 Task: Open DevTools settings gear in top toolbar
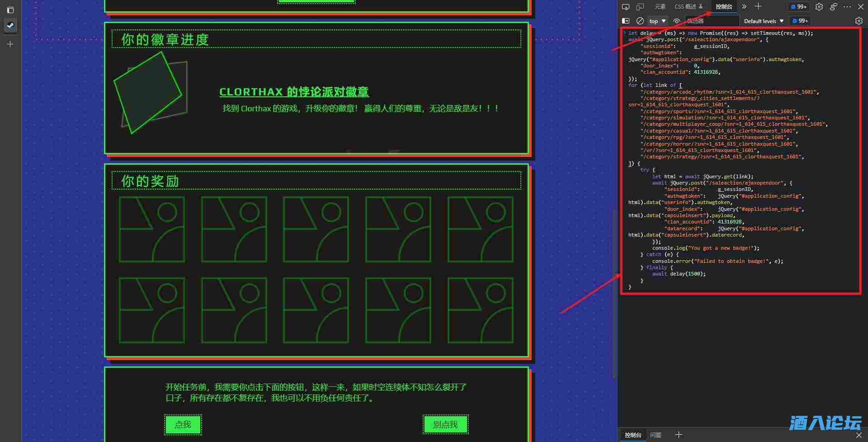click(x=819, y=7)
